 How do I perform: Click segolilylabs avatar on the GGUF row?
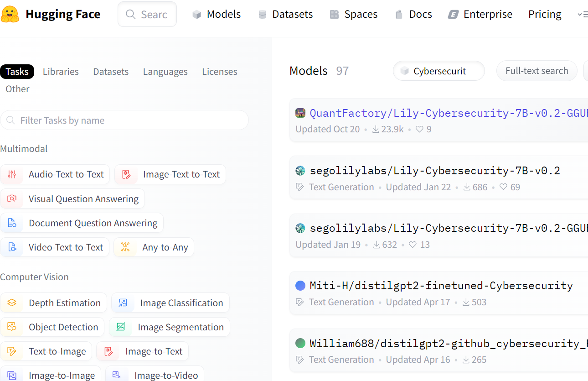point(300,228)
